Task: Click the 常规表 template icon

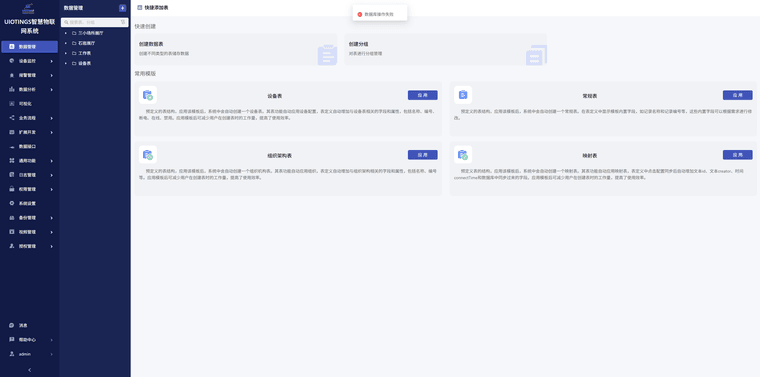Action: pyautogui.click(x=463, y=95)
